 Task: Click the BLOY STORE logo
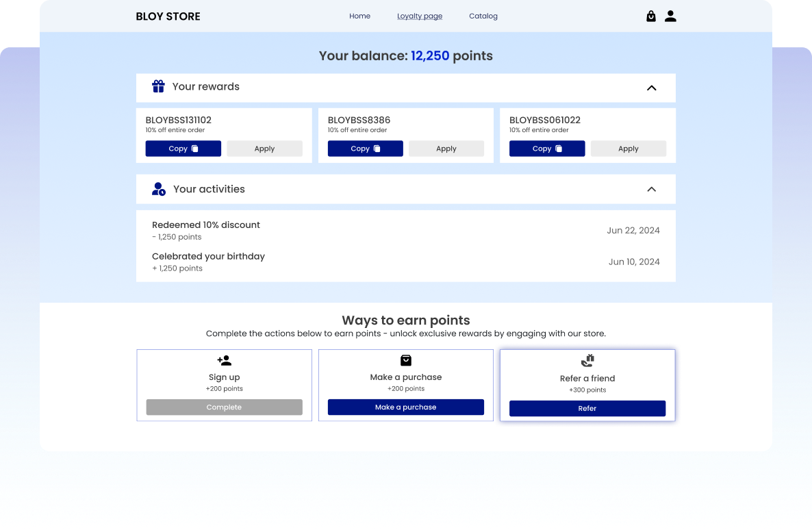click(x=168, y=16)
